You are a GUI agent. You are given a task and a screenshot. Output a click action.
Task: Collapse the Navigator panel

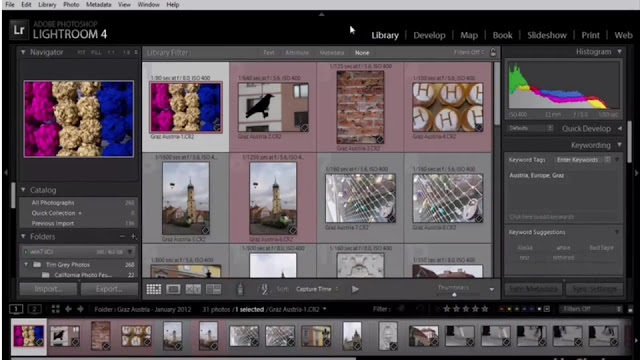point(23,52)
